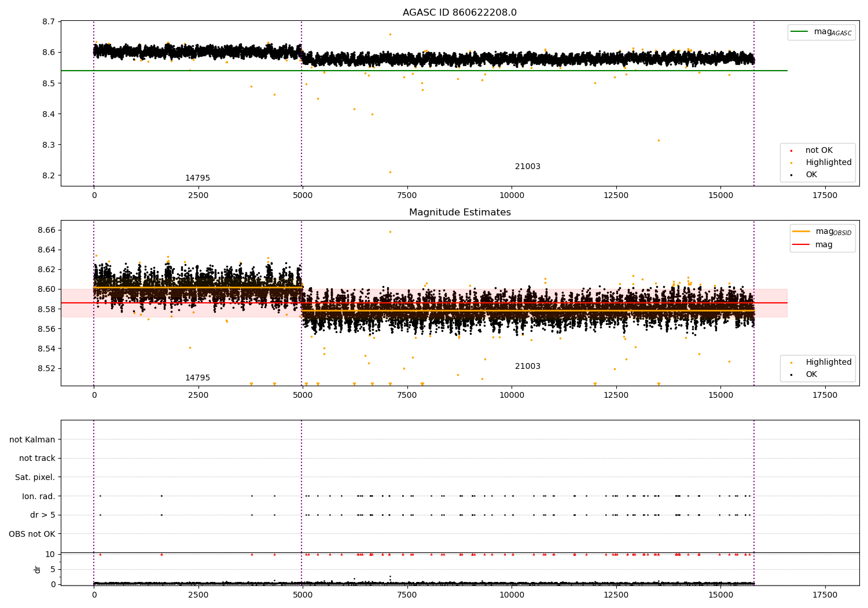Viewport: 868px width, 608px height.
Task: Click the 10 tick on the dr axis
Action: [50, 554]
